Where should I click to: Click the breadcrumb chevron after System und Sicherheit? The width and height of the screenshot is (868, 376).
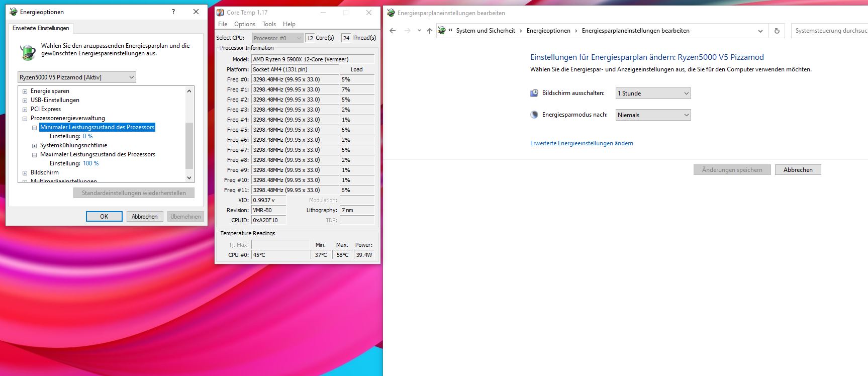[521, 31]
